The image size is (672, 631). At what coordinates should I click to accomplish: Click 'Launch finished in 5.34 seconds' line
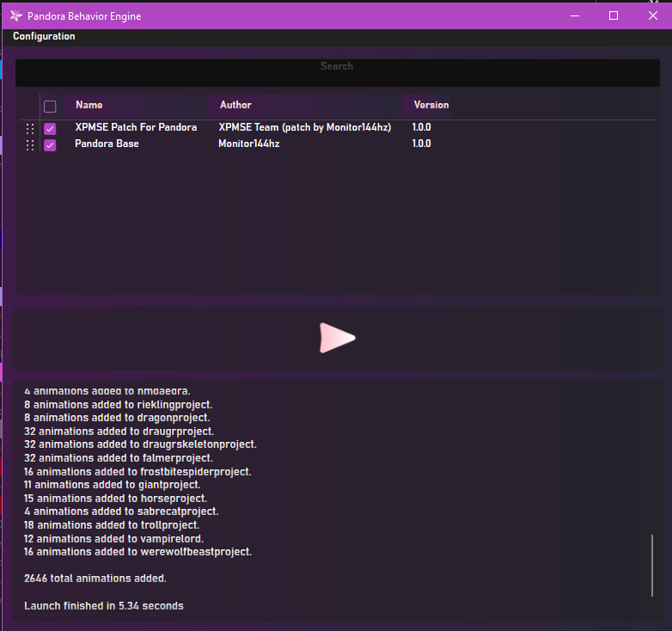coord(104,606)
